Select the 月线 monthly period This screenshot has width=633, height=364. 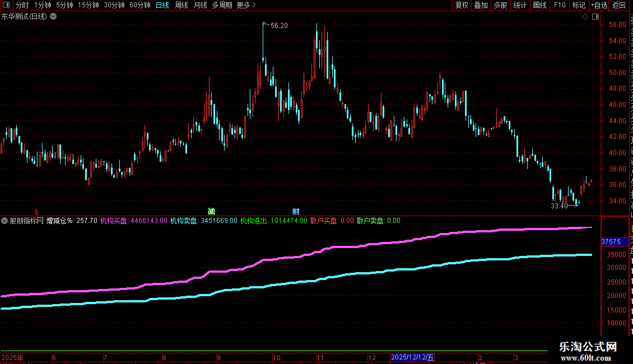pyautogui.click(x=200, y=5)
